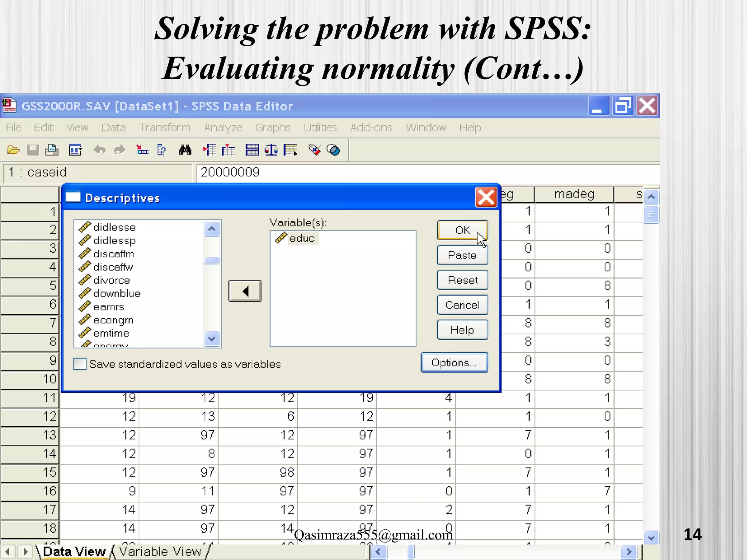Open the Analyze menu
Viewport: 747px width, 560px height.
(223, 127)
